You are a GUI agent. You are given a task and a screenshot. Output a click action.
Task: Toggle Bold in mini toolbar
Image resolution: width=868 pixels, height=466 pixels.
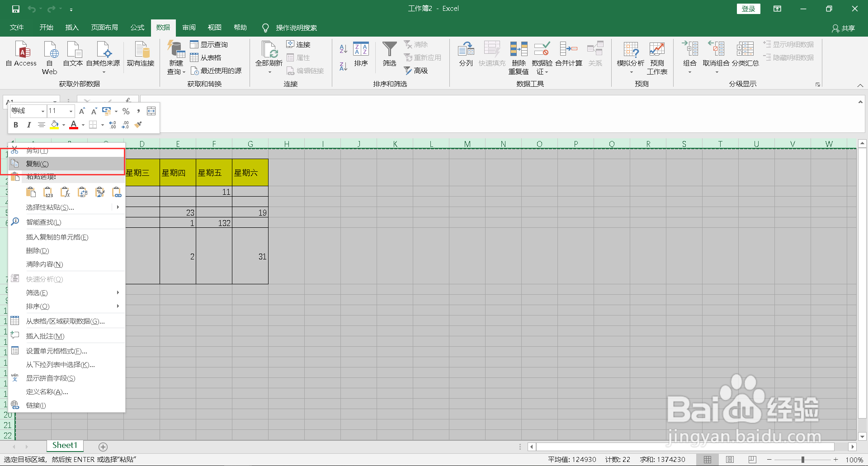16,125
